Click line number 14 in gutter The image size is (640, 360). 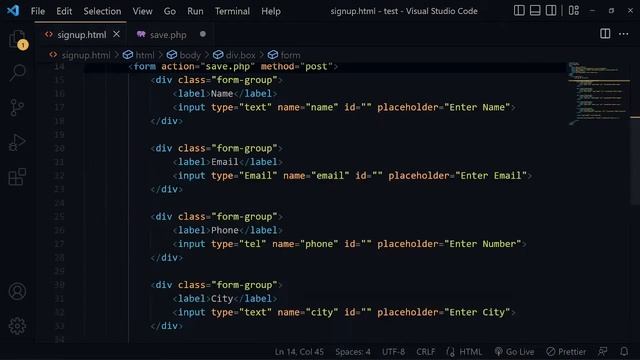[x=59, y=67]
